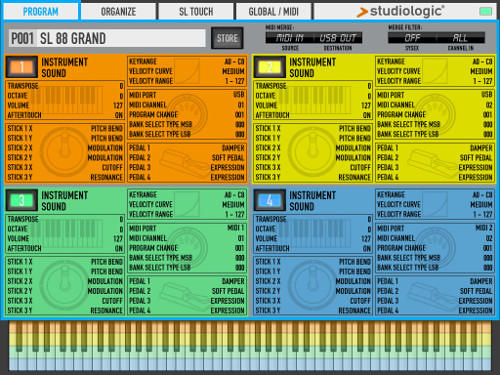Click zone 2 INSTRUMENT SOUND label
This screenshot has width=500, height=375.
[x=312, y=67]
